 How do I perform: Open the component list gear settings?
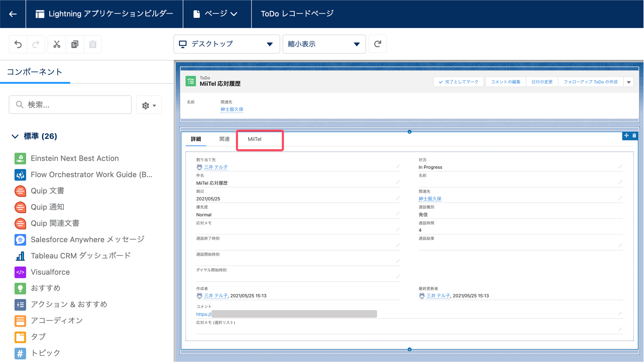[149, 105]
